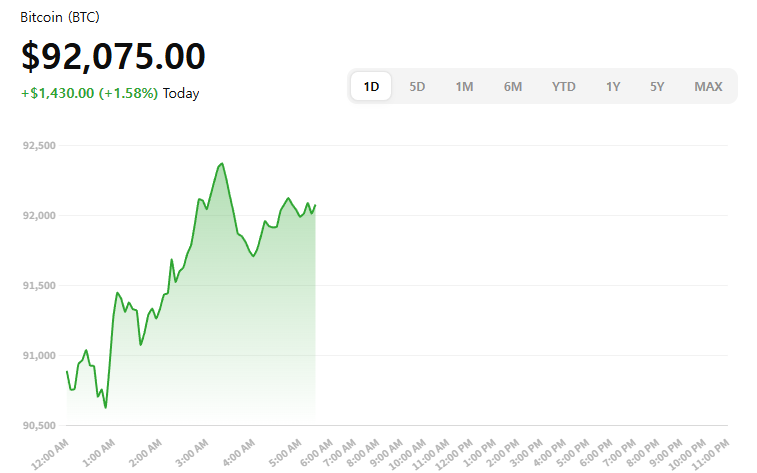Click the 90,500 y-axis label
The image size is (757, 473).
pyautogui.click(x=38, y=426)
